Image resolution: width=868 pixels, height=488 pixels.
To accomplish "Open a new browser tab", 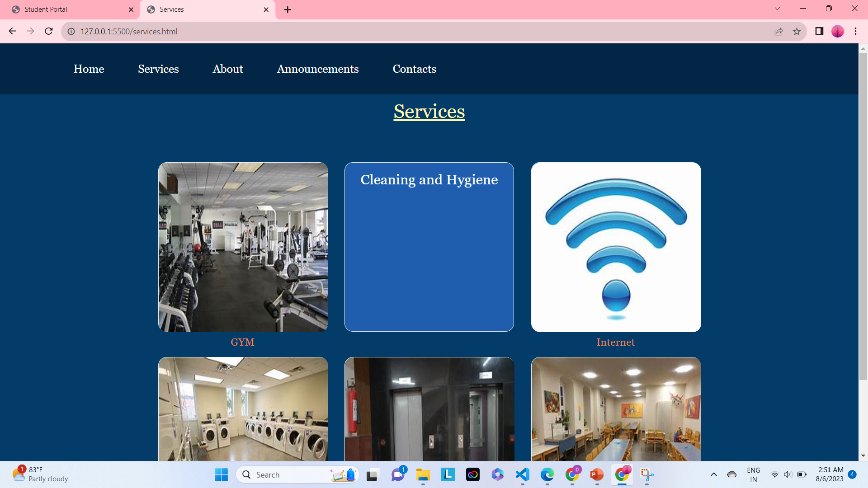I will coord(288,9).
